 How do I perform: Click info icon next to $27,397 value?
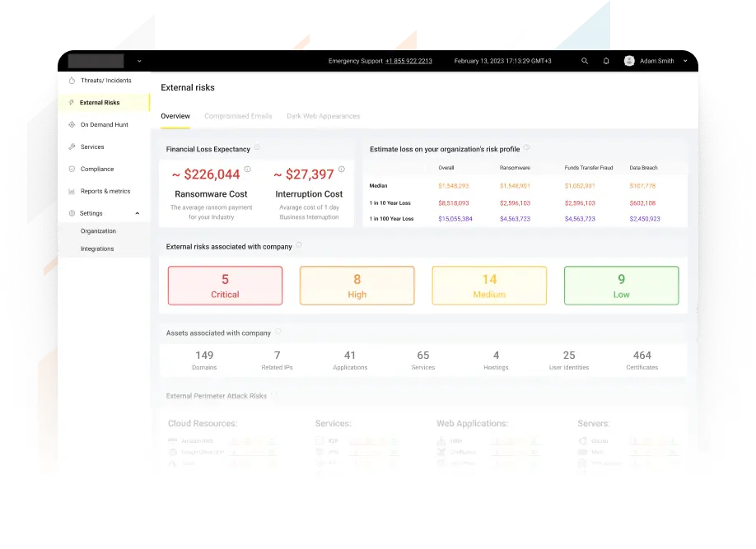click(342, 170)
